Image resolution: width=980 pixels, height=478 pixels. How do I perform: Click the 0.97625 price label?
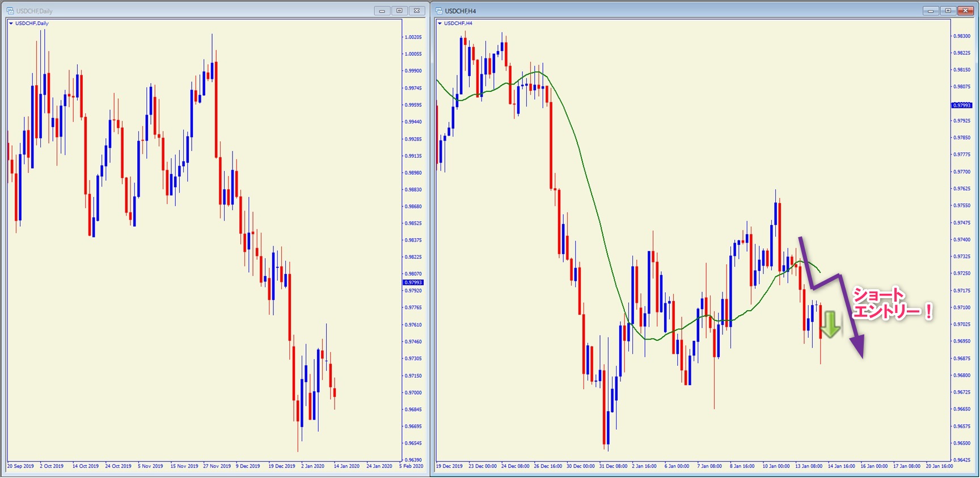point(961,189)
